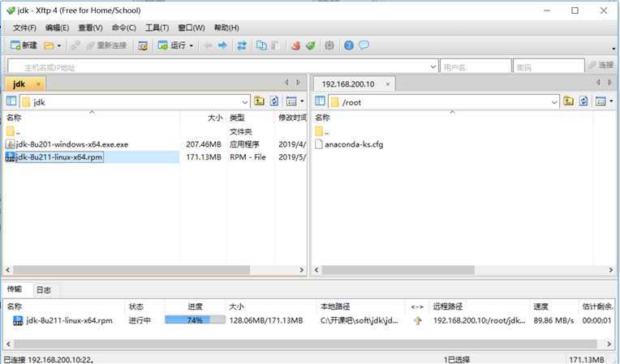This screenshot has height=364, width=620.
Task: Open view mode icon in local pane
Action: click(291, 101)
